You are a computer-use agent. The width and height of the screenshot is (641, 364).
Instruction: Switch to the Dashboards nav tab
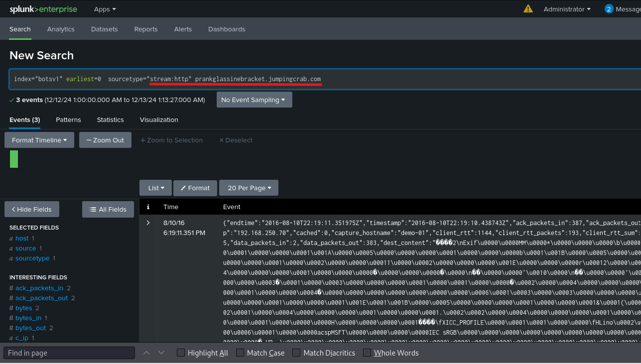(227, 29)
